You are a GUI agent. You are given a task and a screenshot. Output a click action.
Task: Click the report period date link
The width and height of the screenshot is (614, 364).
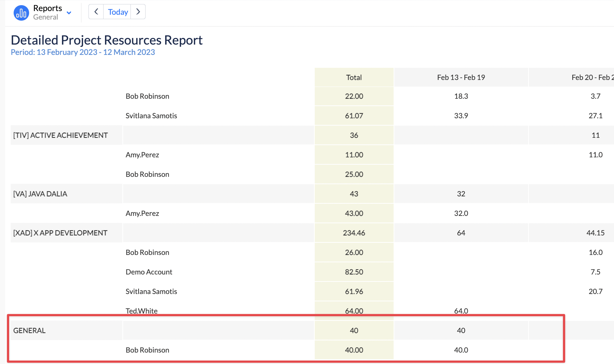coord(83,52)
